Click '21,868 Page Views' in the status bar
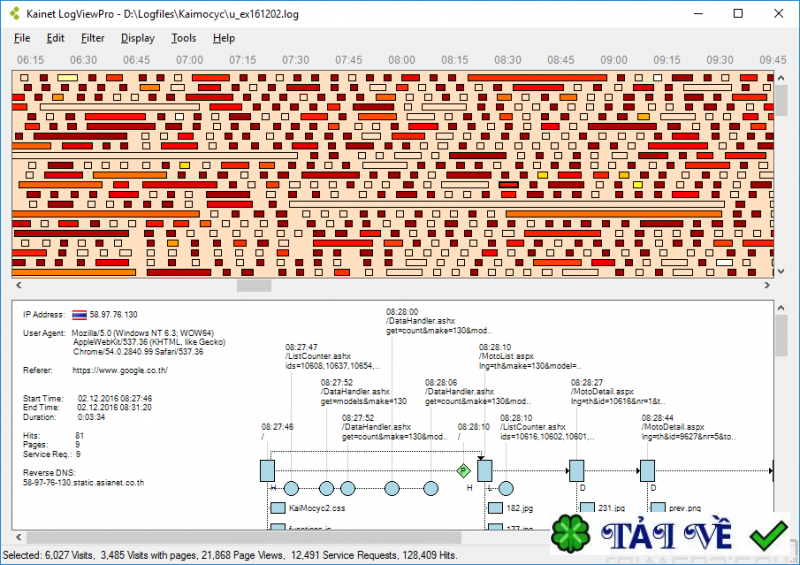This screenshot has height=565, width=800. (x=244, y=555)
